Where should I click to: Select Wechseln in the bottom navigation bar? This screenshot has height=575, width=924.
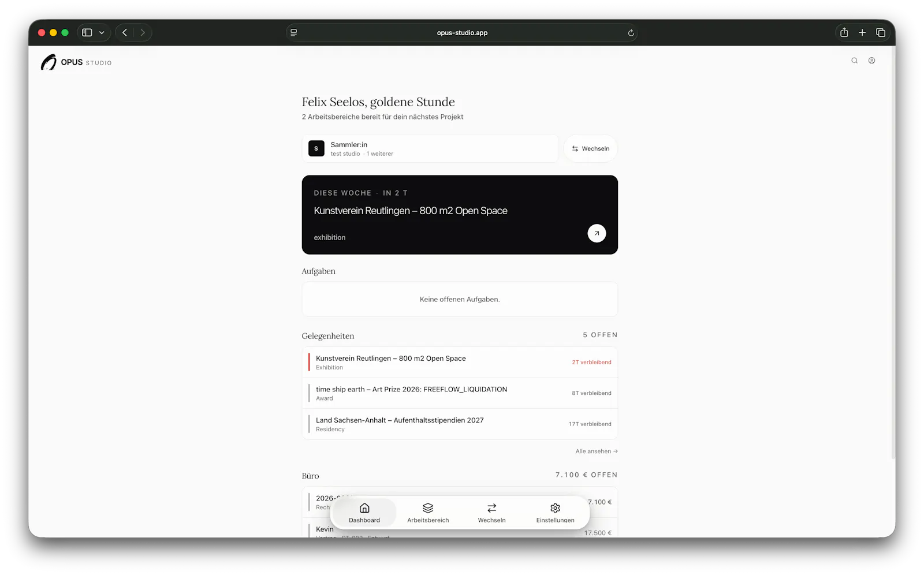click(491, 513)
